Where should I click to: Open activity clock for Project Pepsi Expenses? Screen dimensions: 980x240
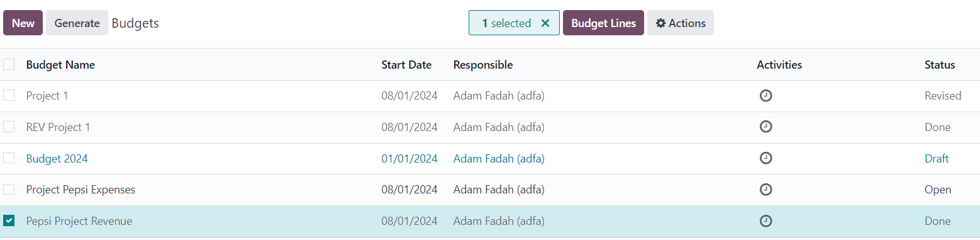[766, 189]
